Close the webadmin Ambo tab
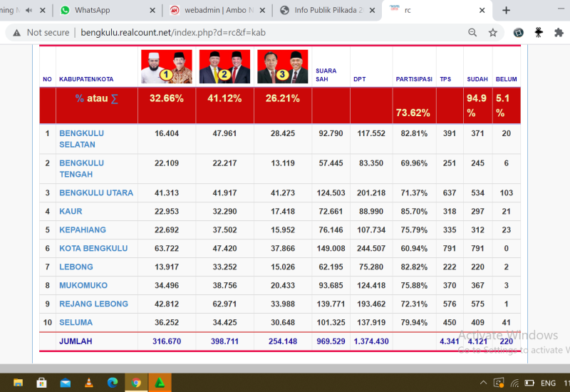 coord(262,11)
